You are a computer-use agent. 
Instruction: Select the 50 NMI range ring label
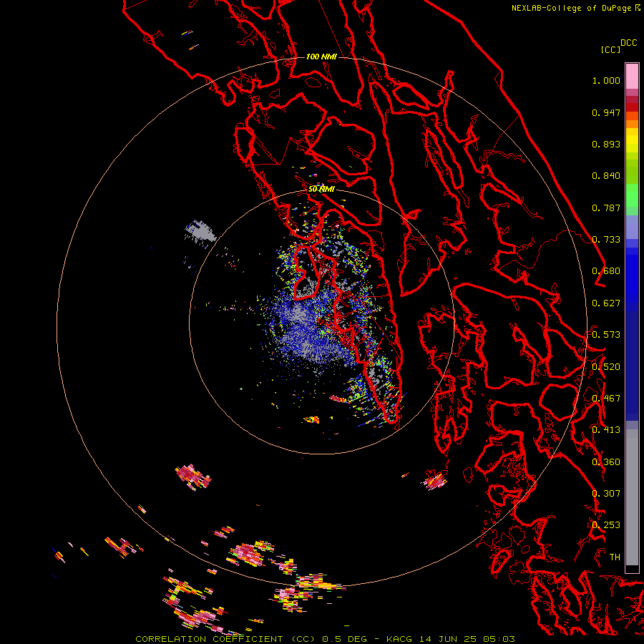pos(321,189)
